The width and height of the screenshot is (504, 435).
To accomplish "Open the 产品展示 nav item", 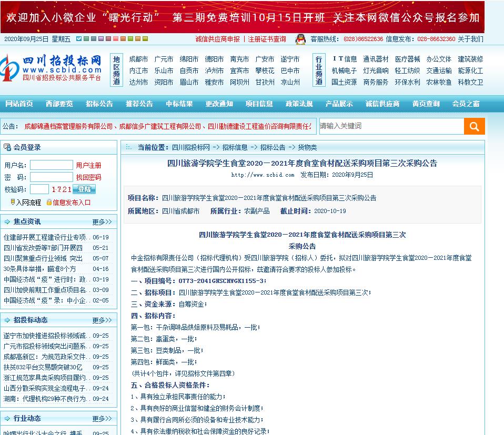I will (339, 104).
